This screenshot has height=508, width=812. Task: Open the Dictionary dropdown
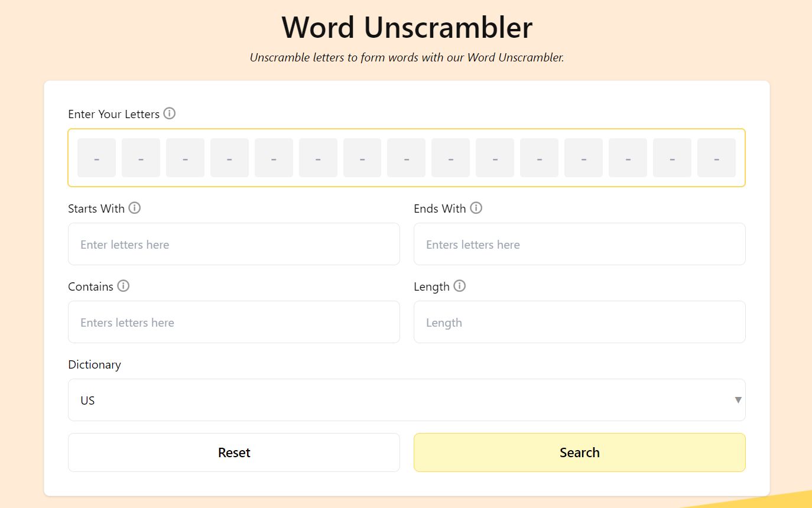(407, 400)
